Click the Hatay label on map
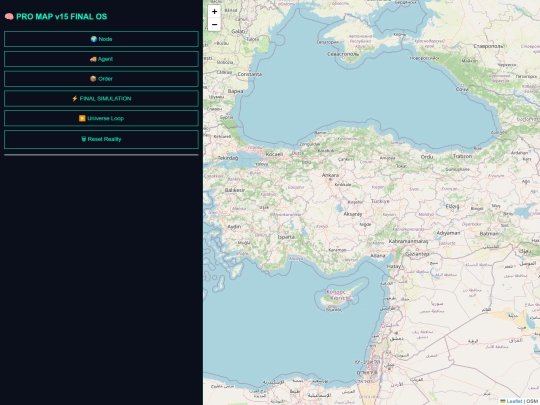The image size is (540, 405). (394, 266)
